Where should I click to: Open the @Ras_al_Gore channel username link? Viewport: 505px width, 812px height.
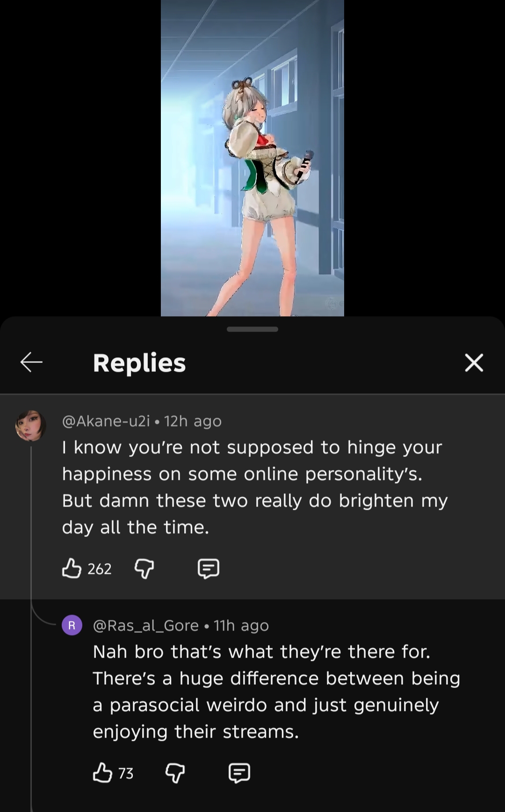[x=146, y=625]
